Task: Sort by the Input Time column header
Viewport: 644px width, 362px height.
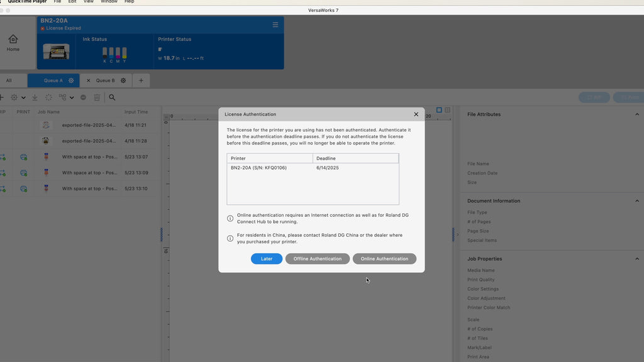Action: click(136, 112)
